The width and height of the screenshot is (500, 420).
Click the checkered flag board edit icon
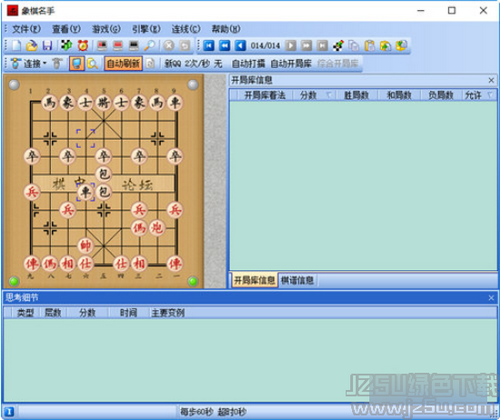338,45
